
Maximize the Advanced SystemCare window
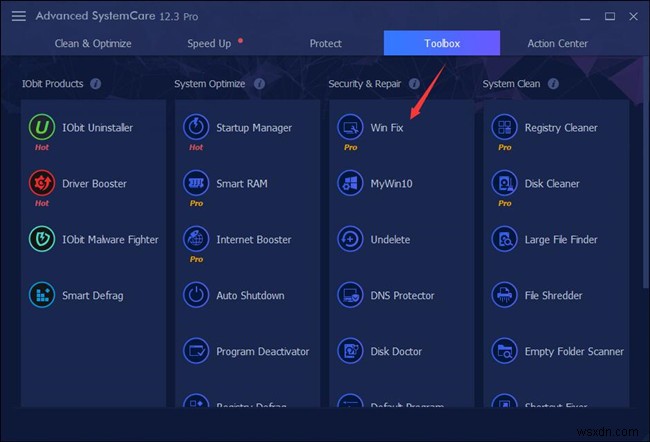(610, 16)
